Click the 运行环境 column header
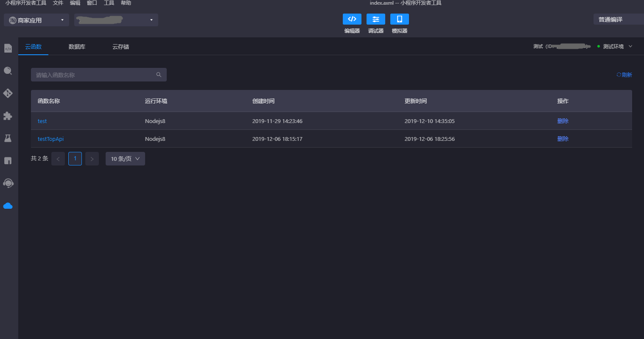Screen dimensions: 644x339 (156, 101)
